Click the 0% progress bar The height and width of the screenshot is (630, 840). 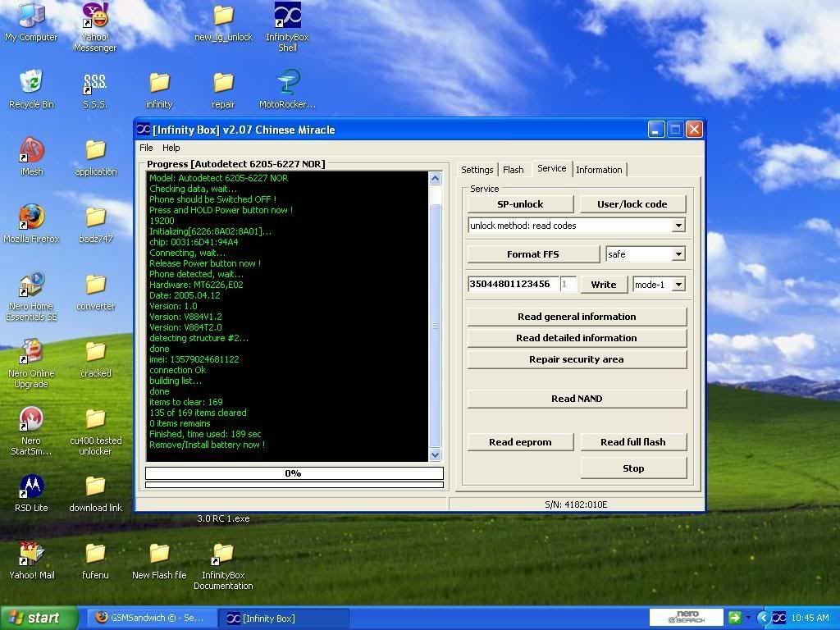pos(294,473)
